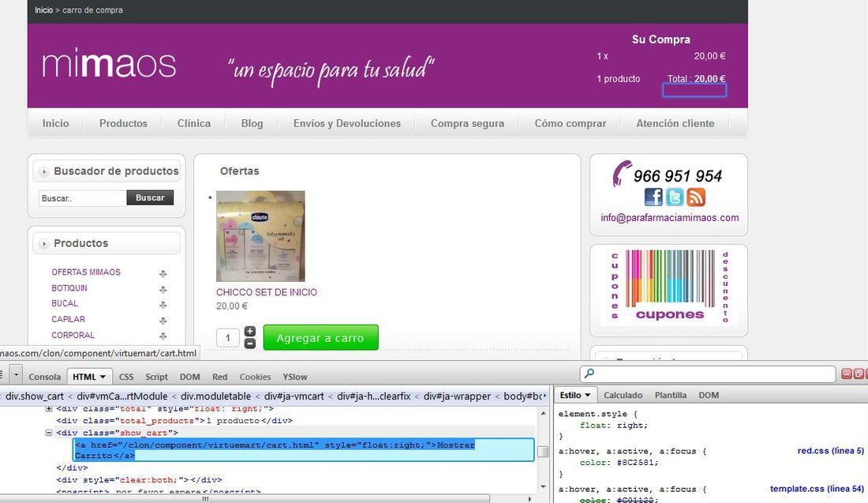Switch to the Script tab

click(157, 377)
